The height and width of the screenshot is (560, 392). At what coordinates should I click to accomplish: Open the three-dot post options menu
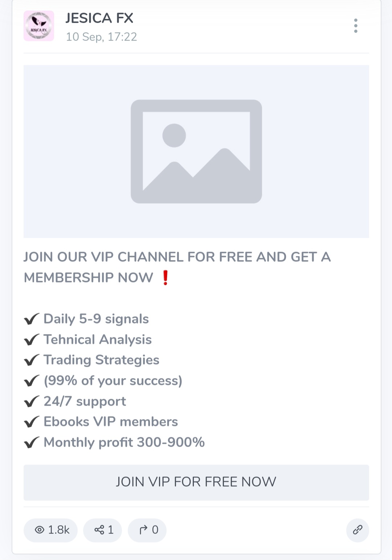point(356,26)
